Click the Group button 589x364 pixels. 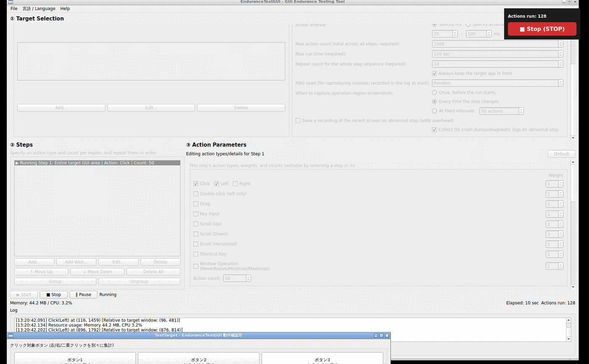click(55, 282)
